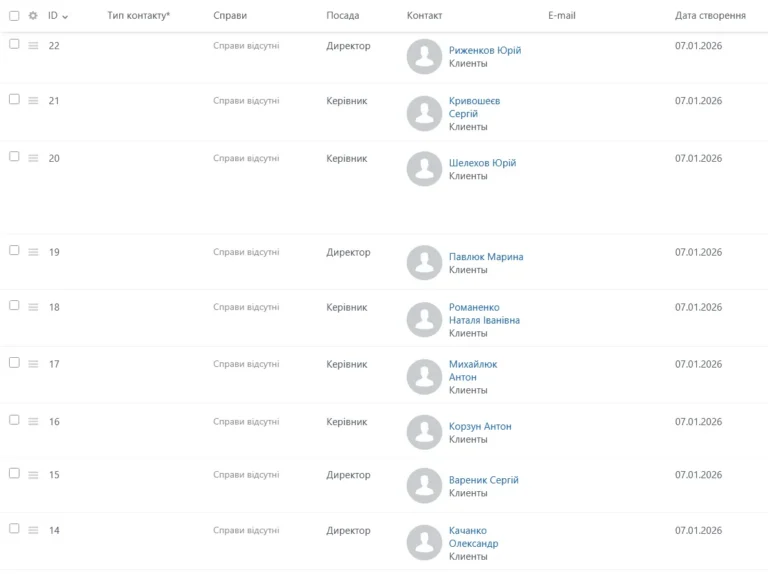Screen dimensions: 768x574
Task: Open the grid settings gear icon
Action: 33,16
